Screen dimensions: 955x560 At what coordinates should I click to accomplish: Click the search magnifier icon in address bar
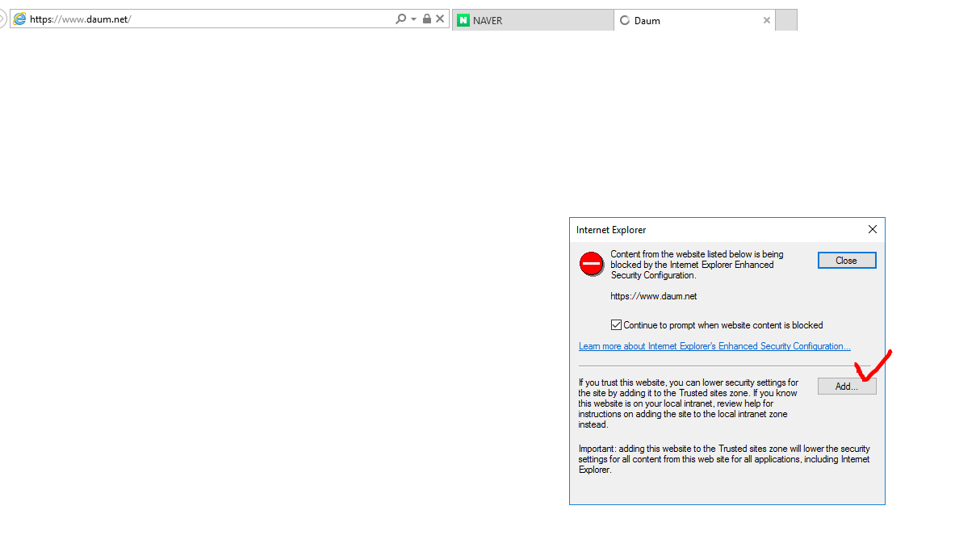(400, 19)
